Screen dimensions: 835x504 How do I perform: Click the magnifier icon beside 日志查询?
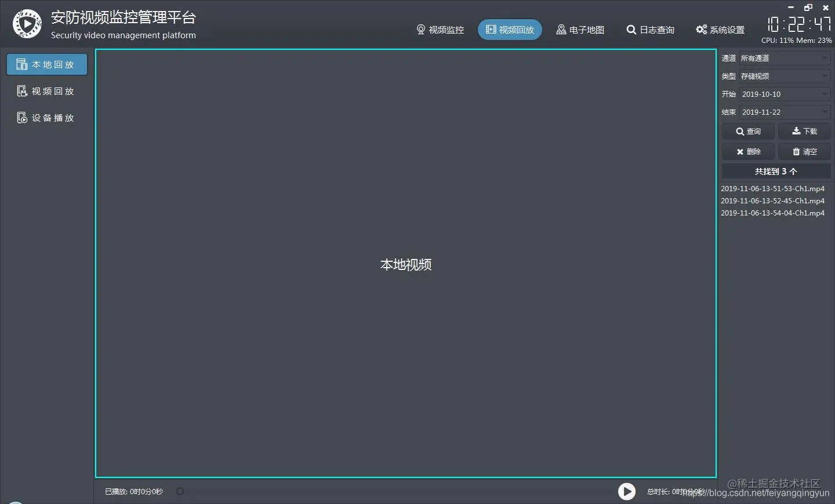pyautogui.click(x=631, y=30)
